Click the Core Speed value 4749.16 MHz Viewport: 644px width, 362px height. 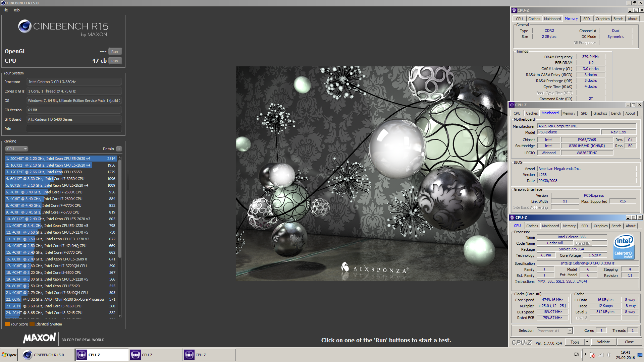(552, 300)
